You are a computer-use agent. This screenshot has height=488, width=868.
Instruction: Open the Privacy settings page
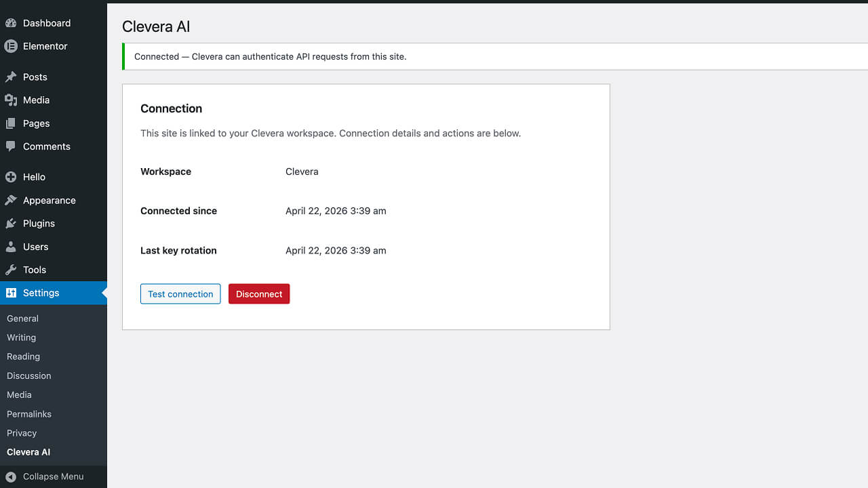click(x=21, y=432)
